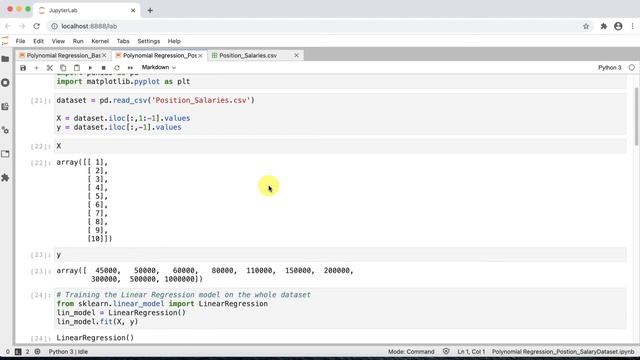Open the Tabs menu
The width and height of the screenshot is (640, 360).
pyautogui.click(x=123, y=41)
